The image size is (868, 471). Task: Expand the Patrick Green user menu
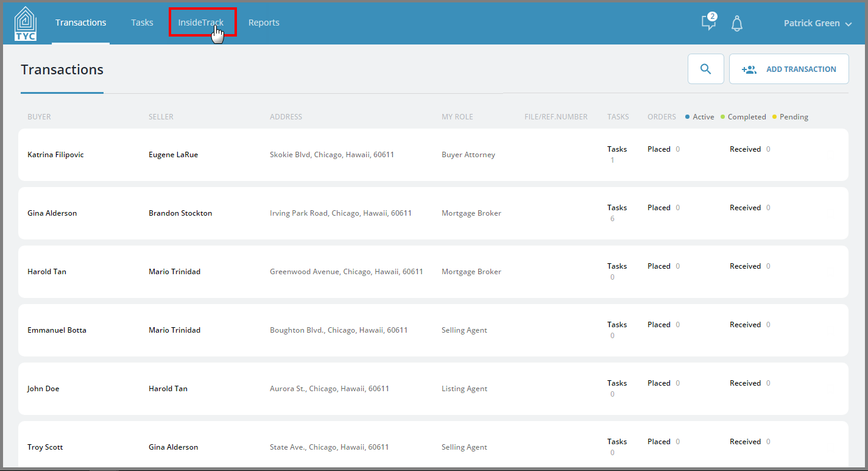[x=817, y=23]
